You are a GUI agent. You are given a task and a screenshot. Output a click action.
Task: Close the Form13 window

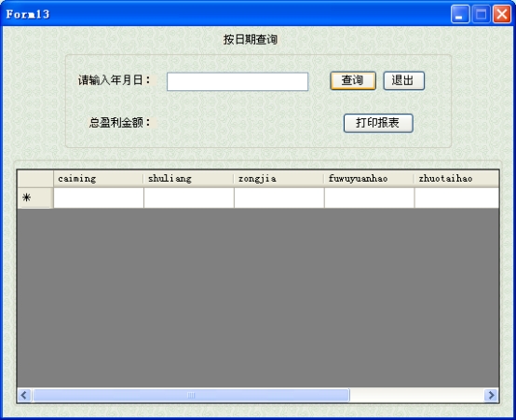click(x=502, y=15)
